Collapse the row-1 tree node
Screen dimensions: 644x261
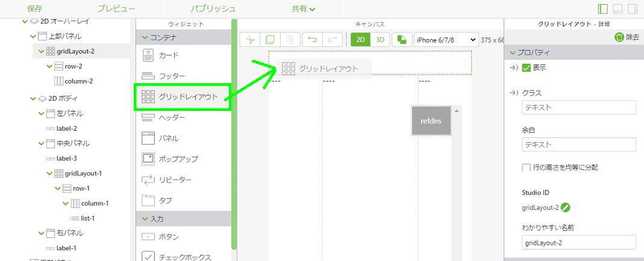pyautogui.click(x=57, y=188)
